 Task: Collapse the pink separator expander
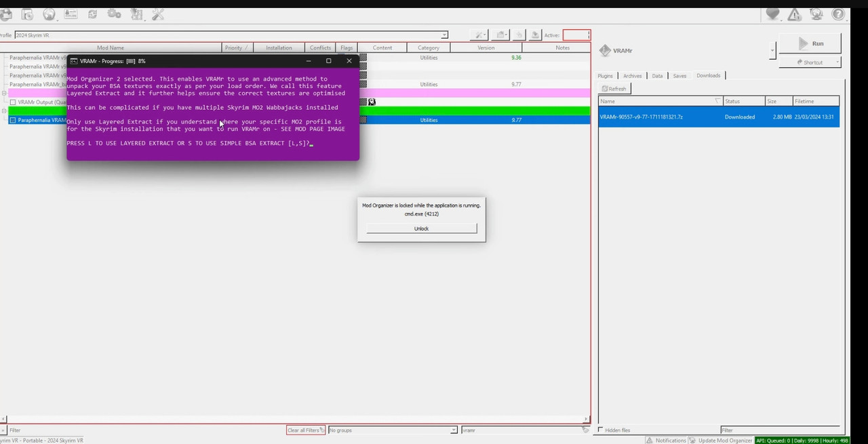coord(4,93)
